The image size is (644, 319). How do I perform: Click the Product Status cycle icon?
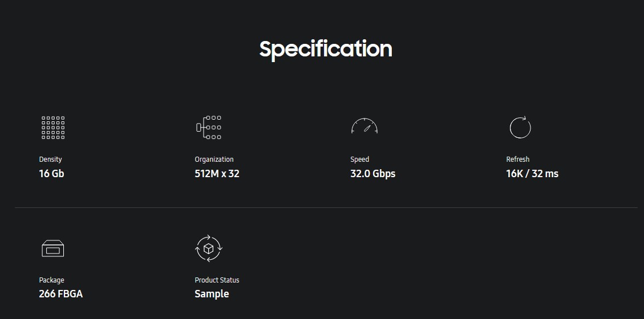tap(209, 248)
